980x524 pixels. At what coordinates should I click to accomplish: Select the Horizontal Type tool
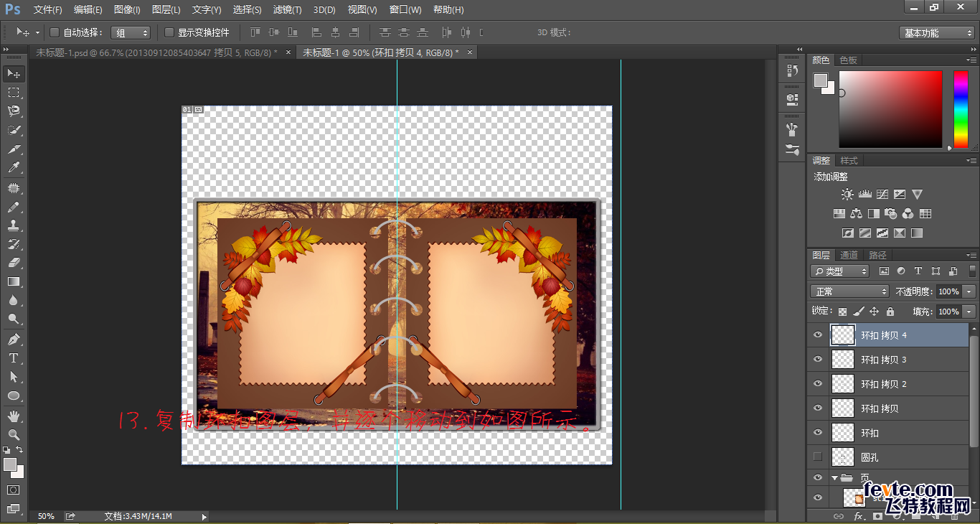(14, 357)
